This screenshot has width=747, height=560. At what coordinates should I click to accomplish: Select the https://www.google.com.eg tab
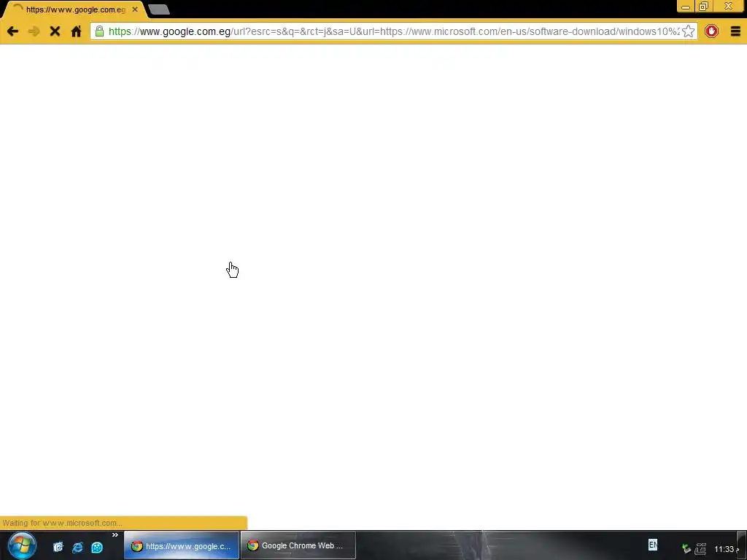(76, 9)
